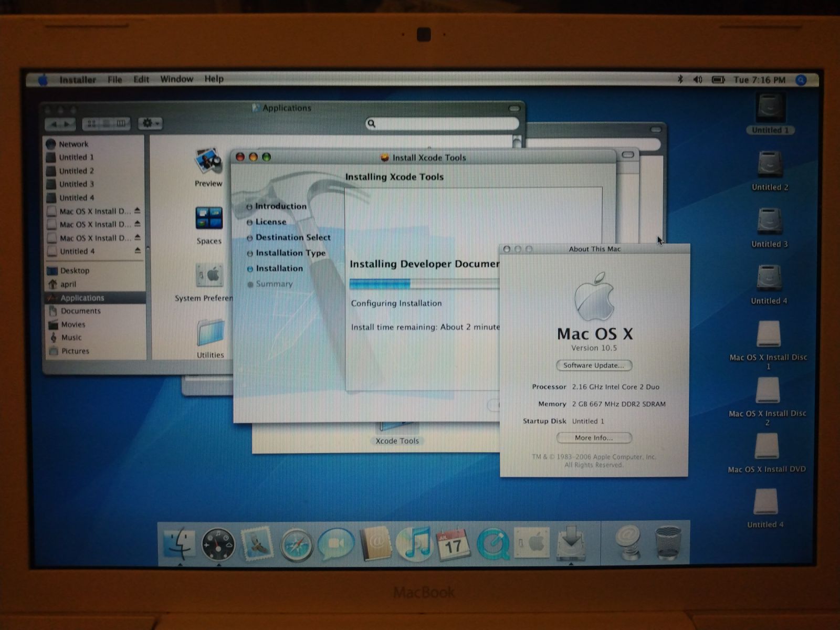840x630 pixels.
Task: Switch Finder to column view
Action: coord(121,123)
